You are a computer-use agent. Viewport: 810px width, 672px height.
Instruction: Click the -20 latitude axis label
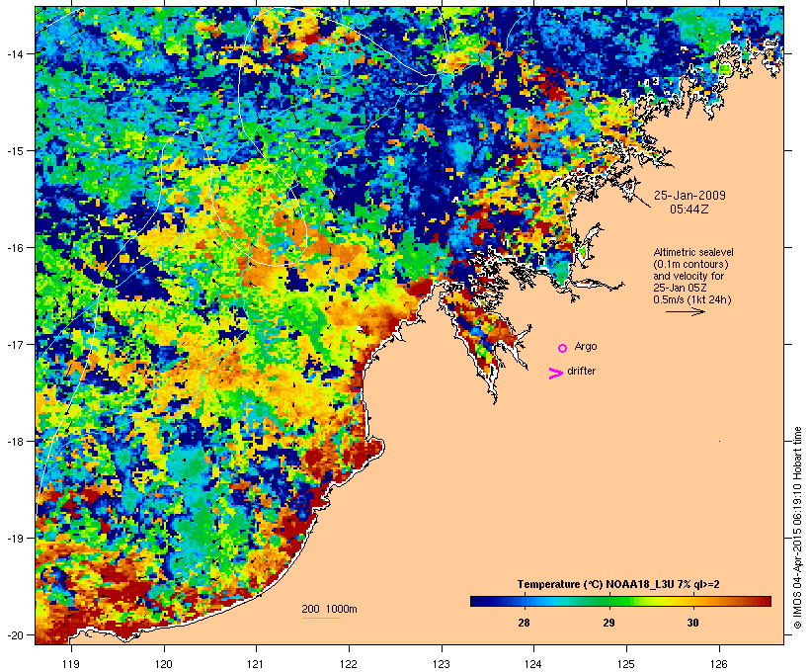click(14, 634)
